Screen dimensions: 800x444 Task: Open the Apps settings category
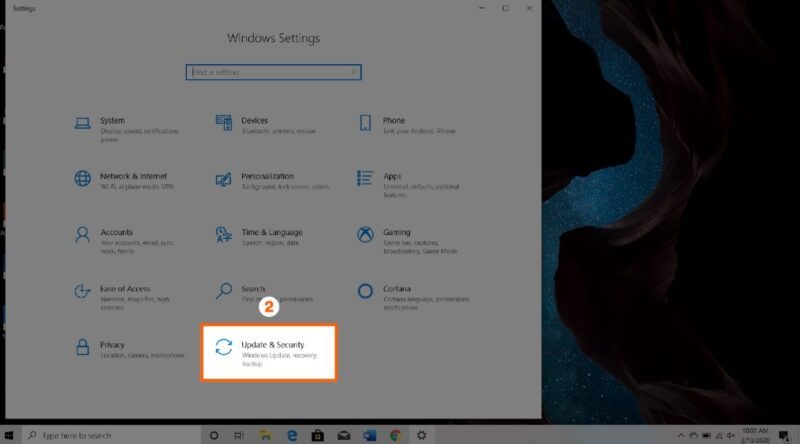tap(409, 184)
